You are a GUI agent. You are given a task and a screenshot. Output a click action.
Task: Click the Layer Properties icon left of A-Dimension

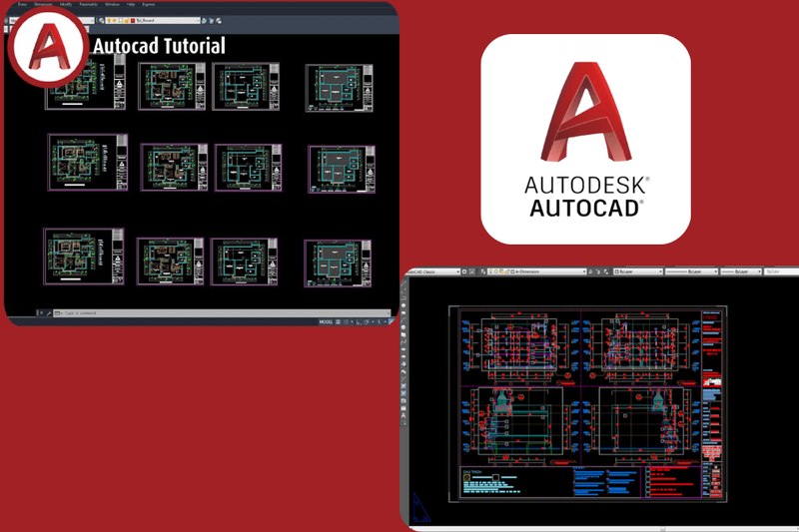point(483,271)
